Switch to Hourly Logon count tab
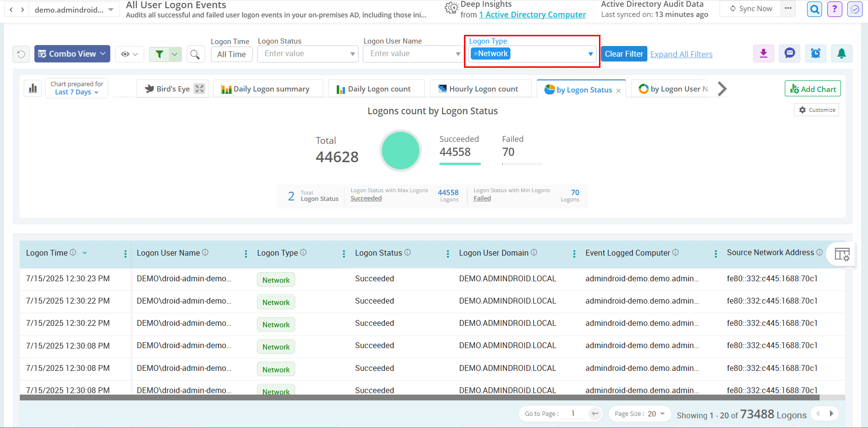 480,89
